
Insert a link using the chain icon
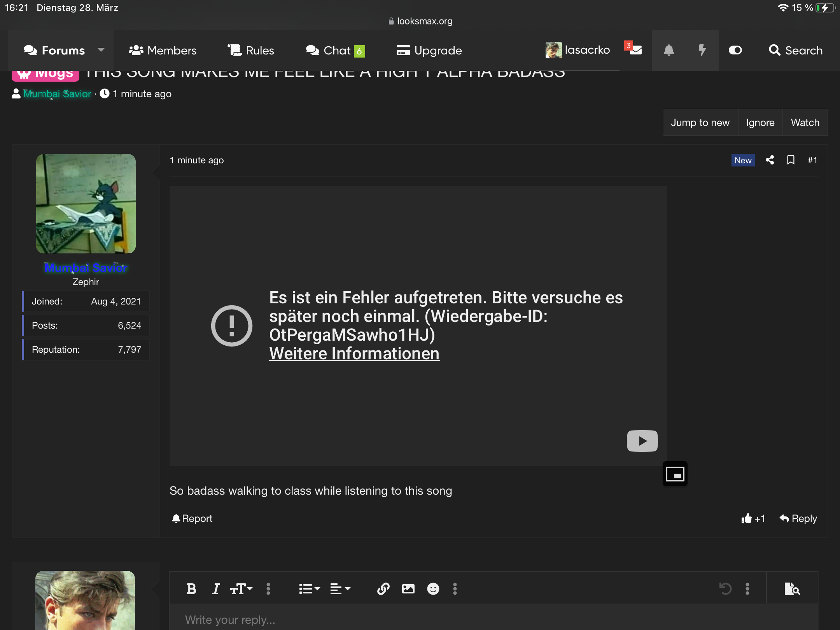[383, 589]
